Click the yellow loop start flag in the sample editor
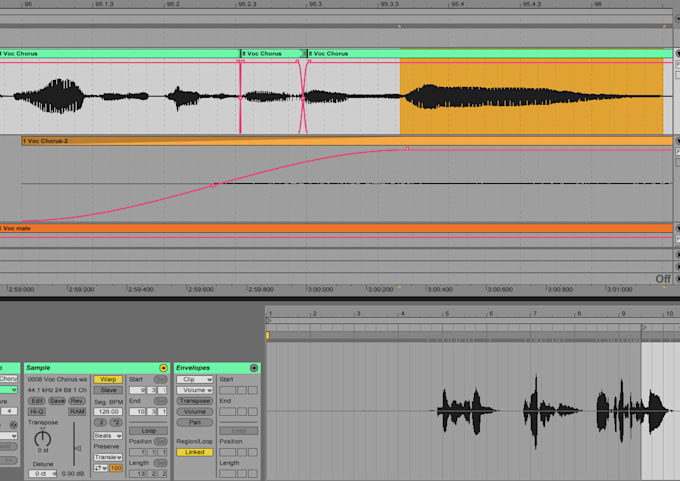Screen dimensions: 680x481 [x=268, y=336]
